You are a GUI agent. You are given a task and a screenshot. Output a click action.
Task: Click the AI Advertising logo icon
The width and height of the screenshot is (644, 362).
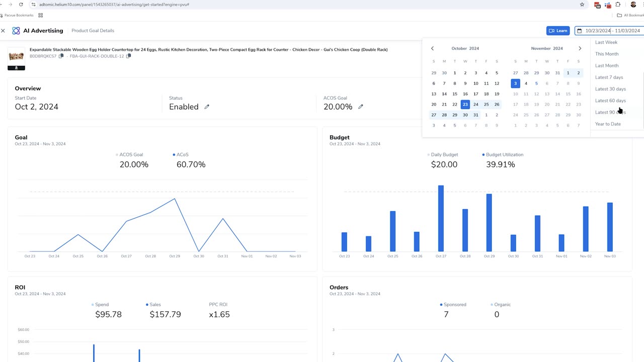pos(16,31)
